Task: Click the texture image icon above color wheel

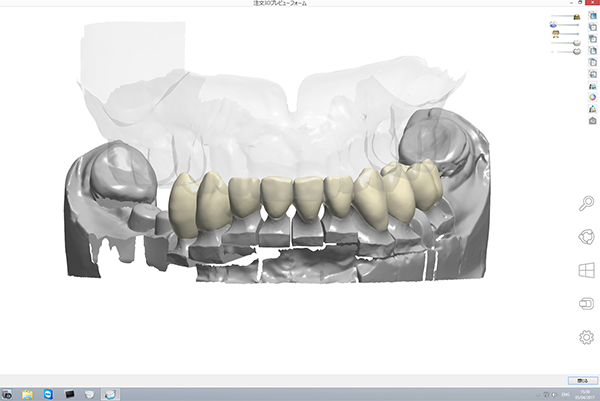Action: point(592,86)
